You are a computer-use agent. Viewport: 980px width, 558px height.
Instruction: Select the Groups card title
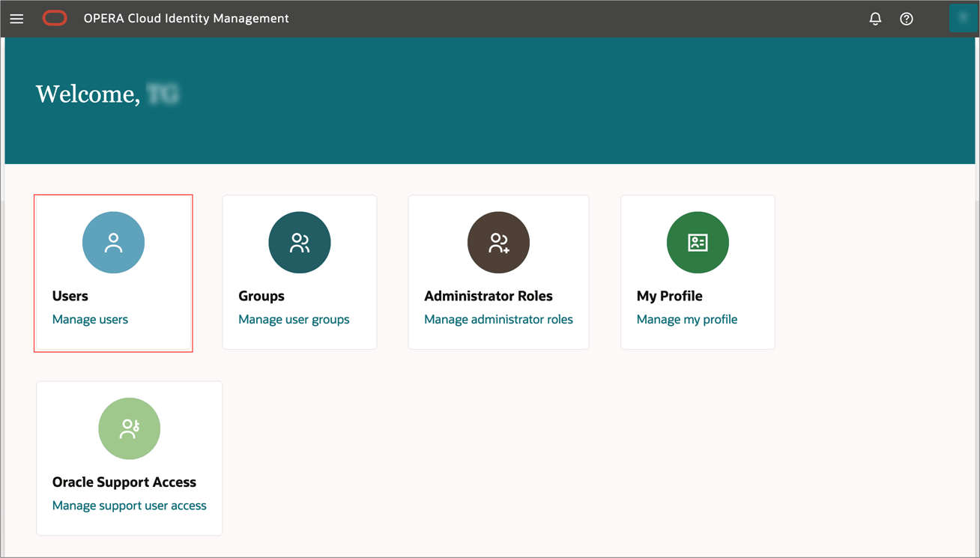pos(261,296)
